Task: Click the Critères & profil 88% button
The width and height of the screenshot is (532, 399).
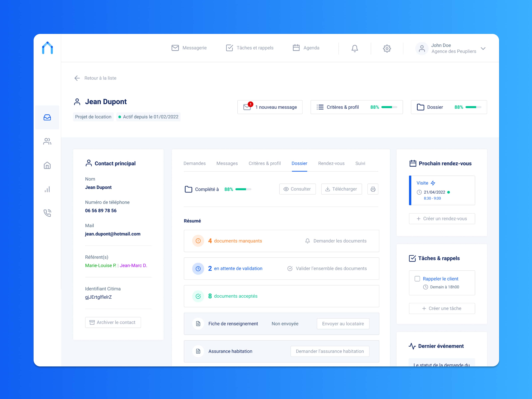Action: [357, 107]
